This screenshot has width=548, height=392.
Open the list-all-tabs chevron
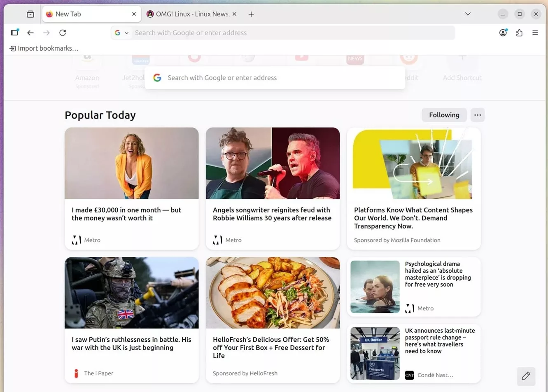point(467,14)
